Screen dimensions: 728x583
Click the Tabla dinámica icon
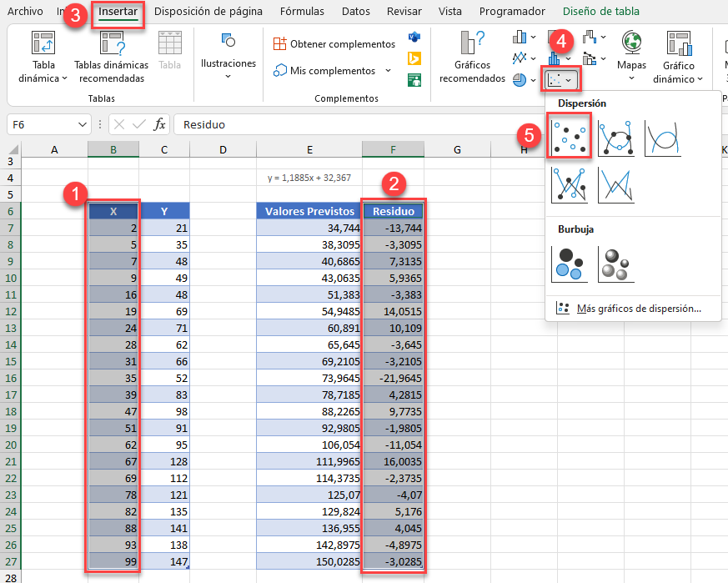(43, 43)
